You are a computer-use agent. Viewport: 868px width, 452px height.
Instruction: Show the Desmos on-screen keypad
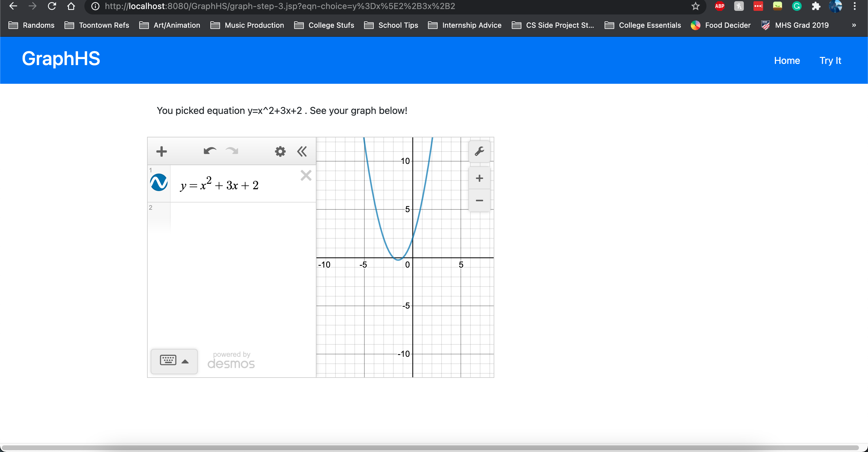coord(174,361)
